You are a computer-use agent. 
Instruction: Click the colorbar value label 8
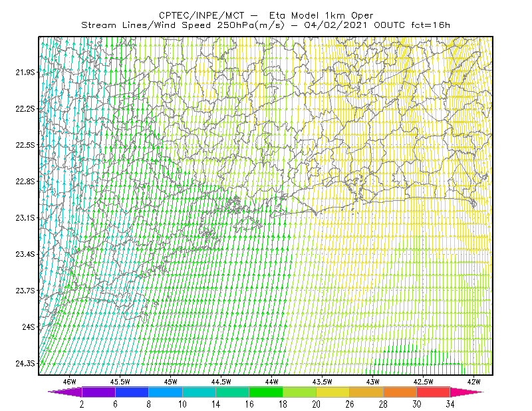[x=148, y=404]
